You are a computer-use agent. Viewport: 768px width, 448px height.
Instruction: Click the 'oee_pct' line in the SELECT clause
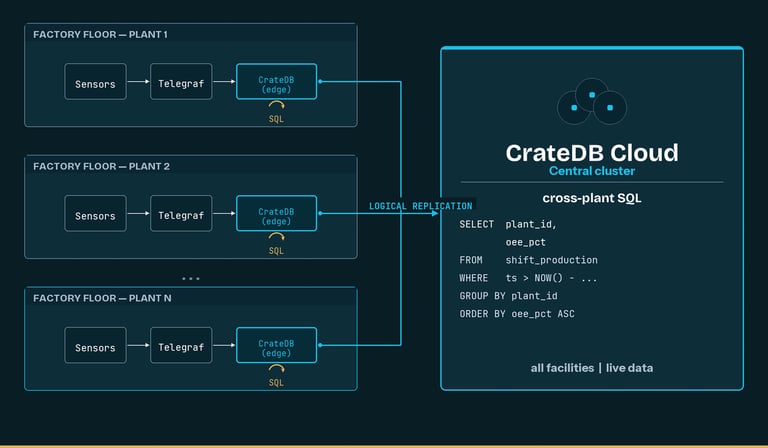tap(526, 242)
